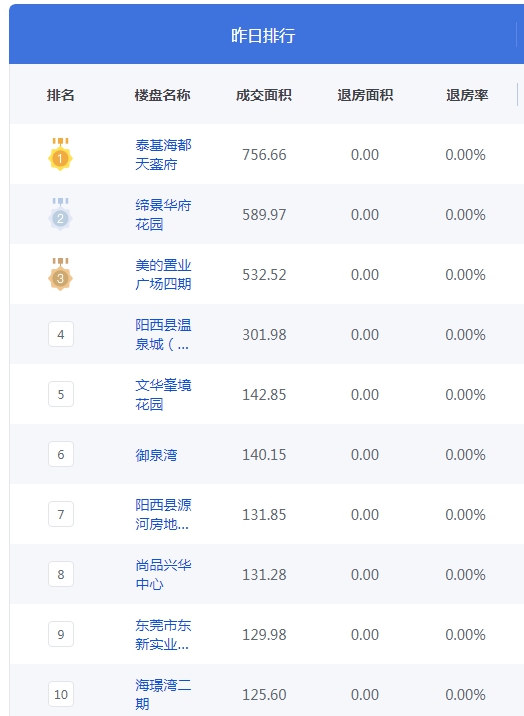Click the rank 10 number badge
This screenshot has height=716, width=524.
click(61, 694)
